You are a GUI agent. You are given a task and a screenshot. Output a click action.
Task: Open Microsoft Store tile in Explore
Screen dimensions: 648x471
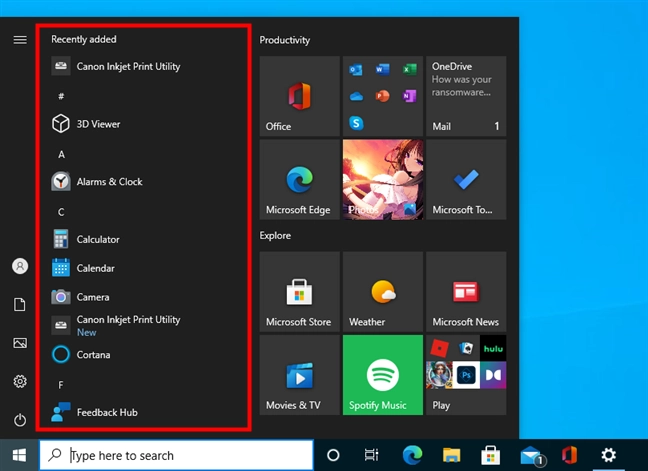[300, 292]
